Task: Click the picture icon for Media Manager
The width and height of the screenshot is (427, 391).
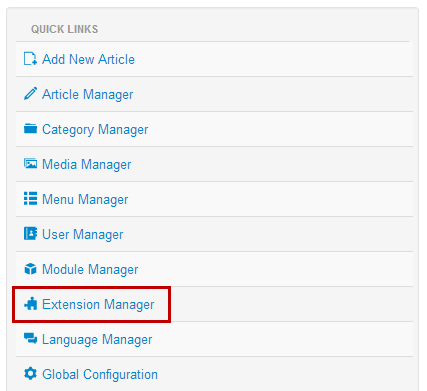Action: click(30, 164)
